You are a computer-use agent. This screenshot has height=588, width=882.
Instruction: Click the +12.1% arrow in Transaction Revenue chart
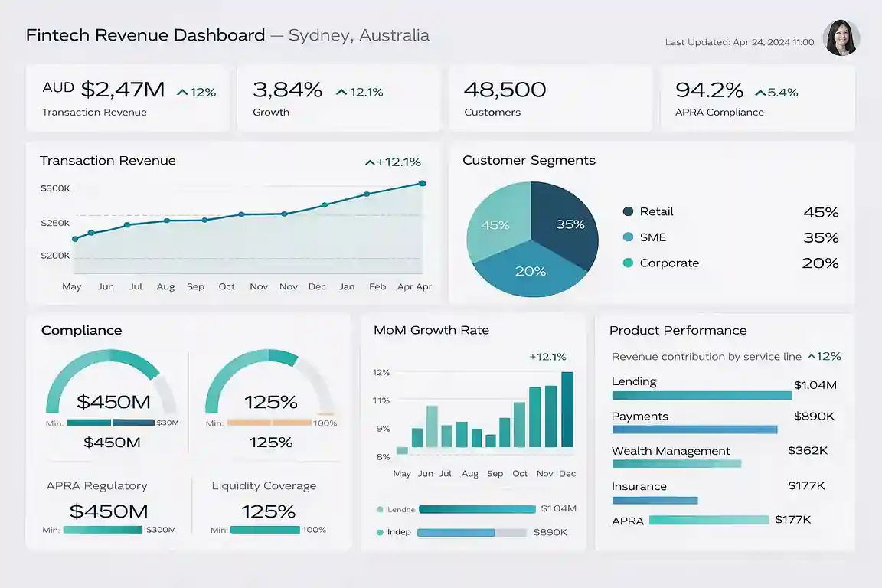tap(371, 162)
